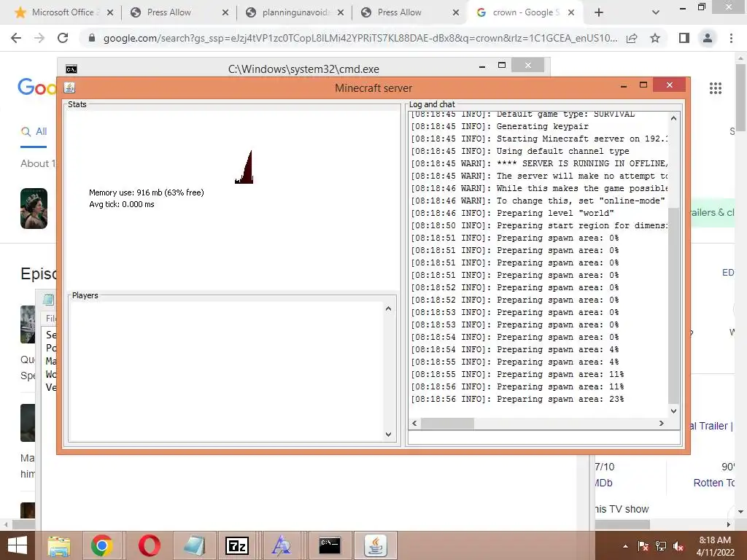This screenshot has height=560, width=747.
Task: Open 7-Zip from the taskbar
Action: click(237, 545)
